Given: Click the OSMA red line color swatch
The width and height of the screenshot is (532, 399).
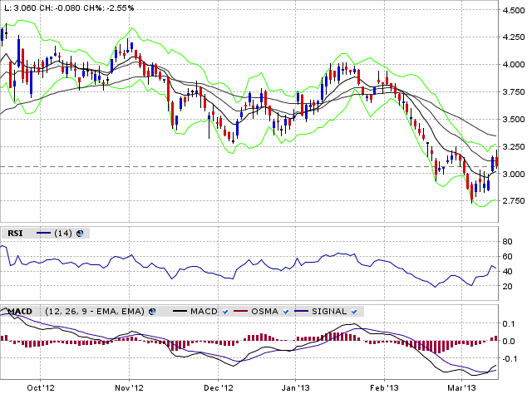Looking at the screenshot, I should pyautogui.click(x=241, y=311).
